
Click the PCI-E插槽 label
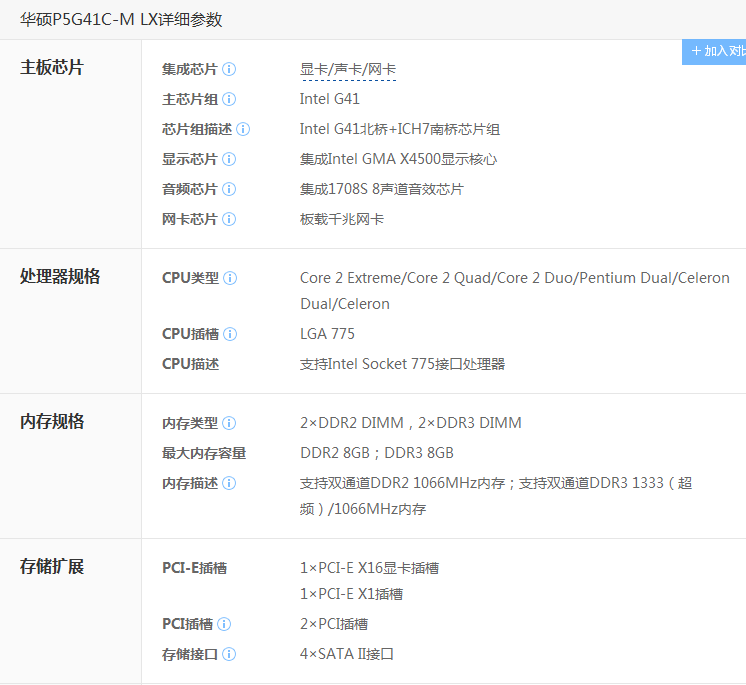pyautogui.click(x=194, y=568)
